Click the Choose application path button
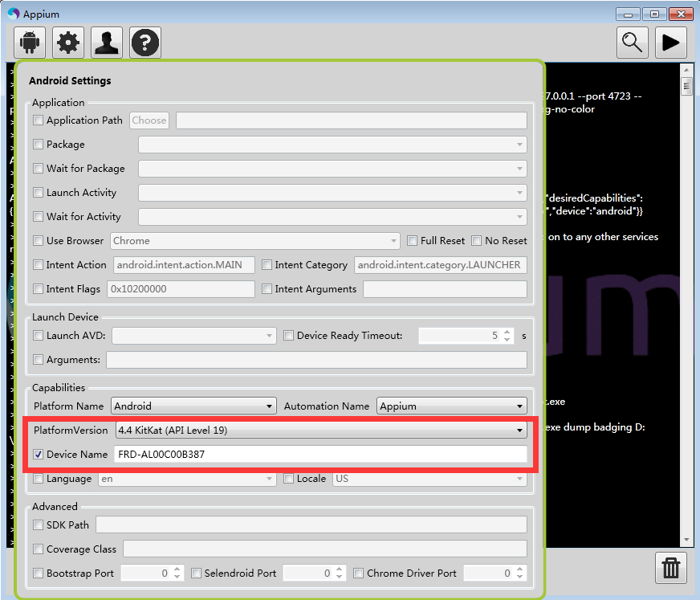The image size is (700, 600). (x=149, y=120)
